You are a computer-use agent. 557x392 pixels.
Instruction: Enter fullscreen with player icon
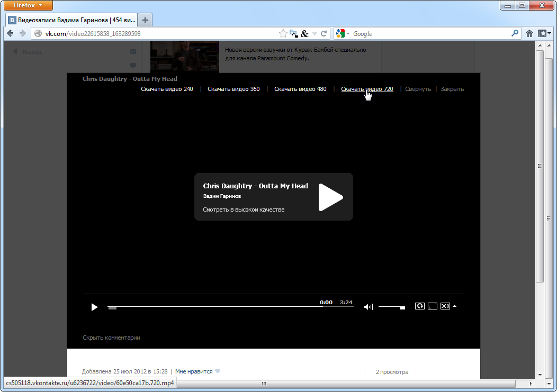433,306
